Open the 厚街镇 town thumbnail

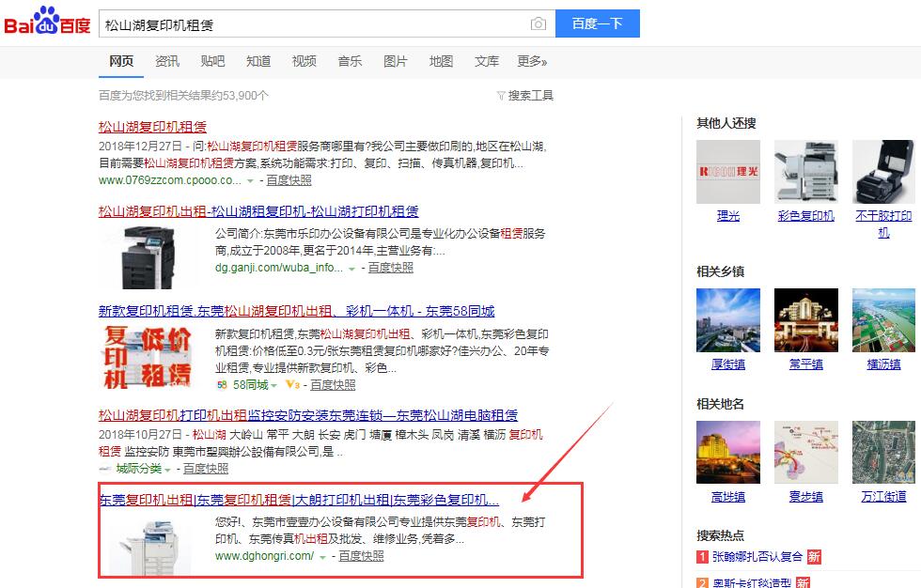coord(727,319)
